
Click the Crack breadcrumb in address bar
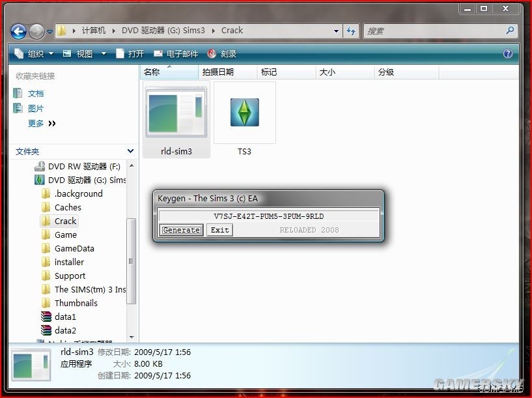(x=232, y=31)
